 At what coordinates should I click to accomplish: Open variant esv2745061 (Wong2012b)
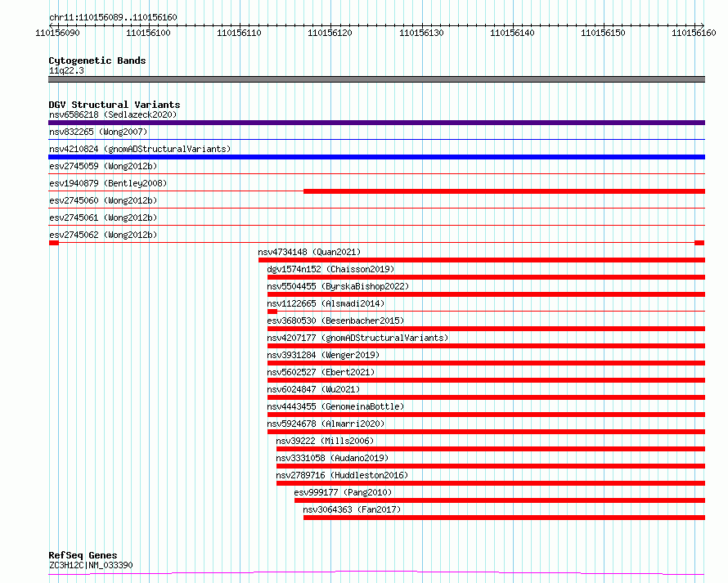[x=103, y=218]
